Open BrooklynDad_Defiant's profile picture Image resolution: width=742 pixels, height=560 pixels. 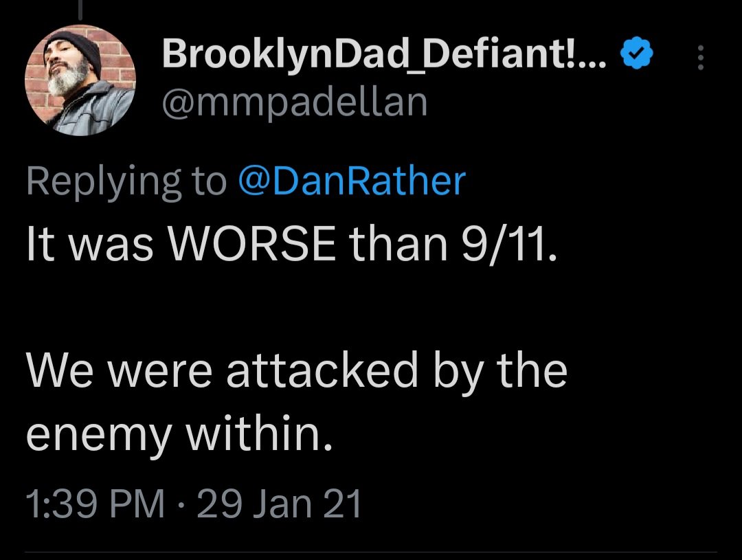[x=81, y=82]
